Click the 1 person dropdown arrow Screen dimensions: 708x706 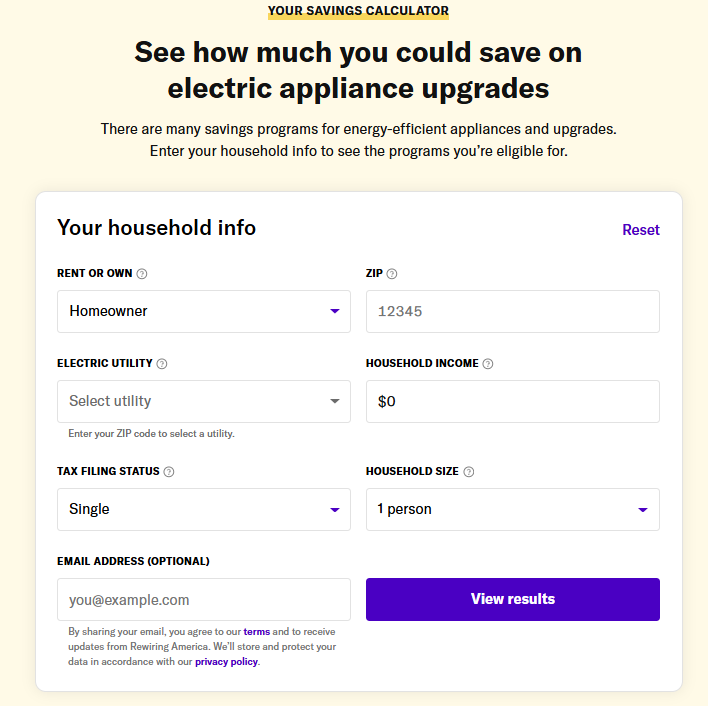click(x=643, y=510)
